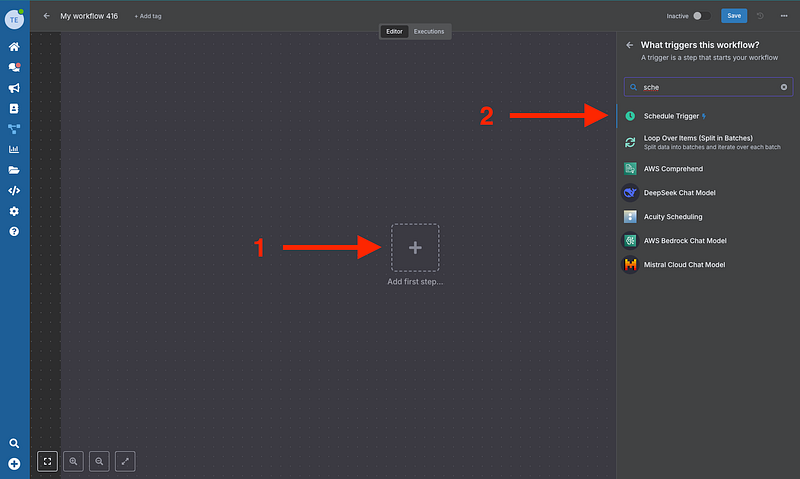The image size is (800, 479).
Task: Select Schedule Trigger from results
Action: [x=671, y=116]
